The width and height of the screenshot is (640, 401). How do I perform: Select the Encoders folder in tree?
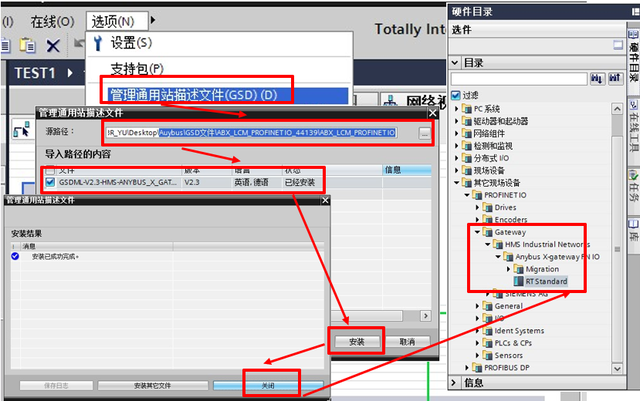click(511, 220)
